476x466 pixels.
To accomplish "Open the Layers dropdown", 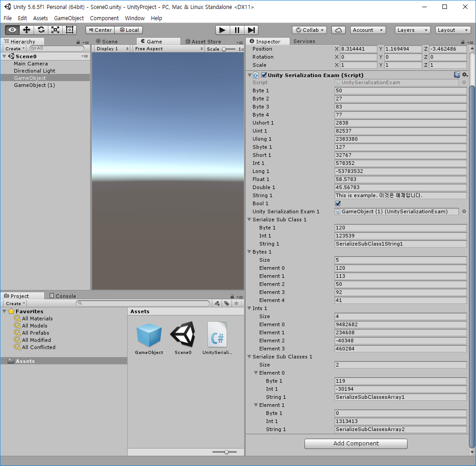I will click(412, 30).
